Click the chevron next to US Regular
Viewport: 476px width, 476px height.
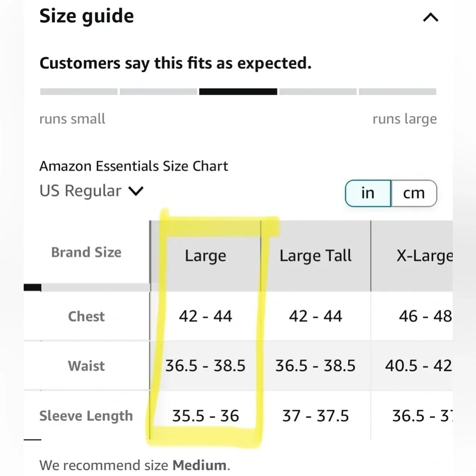136,191
